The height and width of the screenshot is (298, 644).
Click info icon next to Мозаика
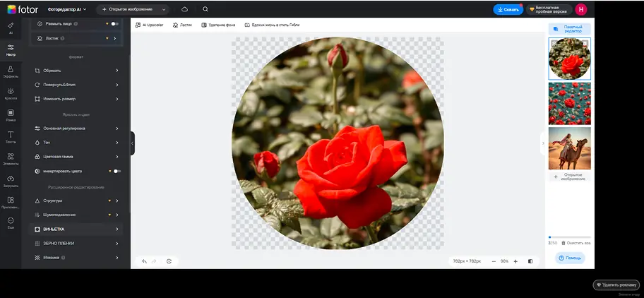point(64,258)
